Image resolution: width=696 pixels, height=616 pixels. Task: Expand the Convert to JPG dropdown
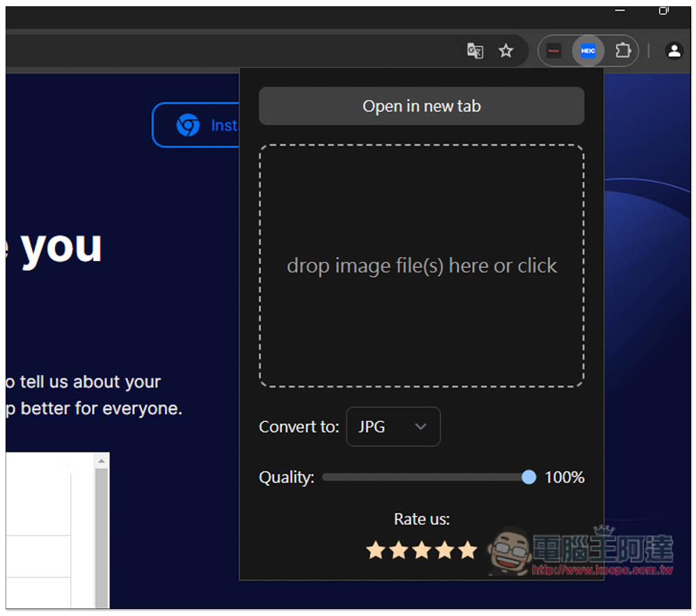[x=393, y=427]
